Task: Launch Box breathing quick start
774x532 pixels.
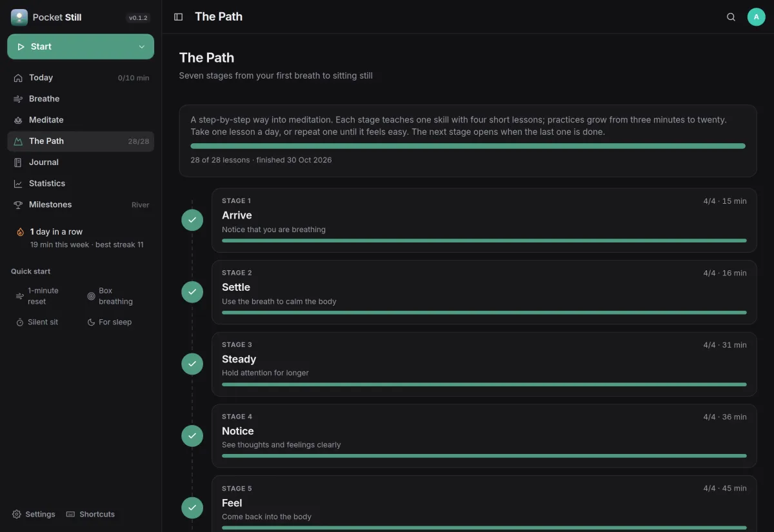Action: coord(117,296)
